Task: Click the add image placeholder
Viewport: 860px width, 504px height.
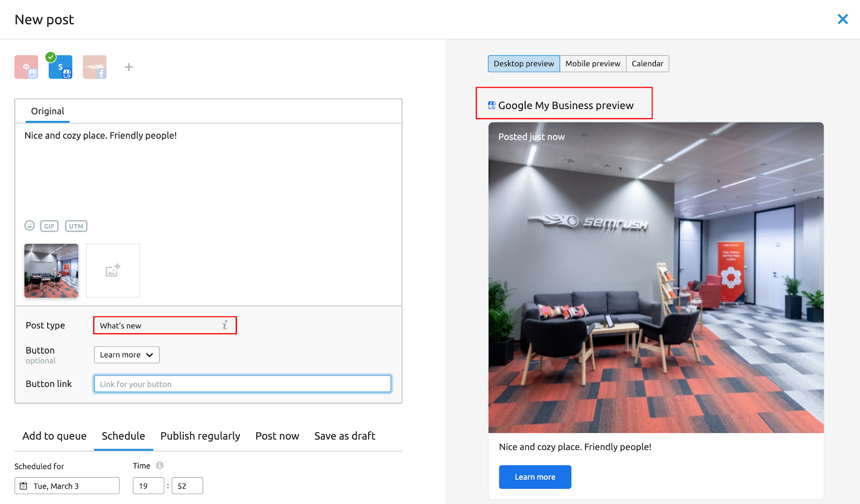Action: 113,271
